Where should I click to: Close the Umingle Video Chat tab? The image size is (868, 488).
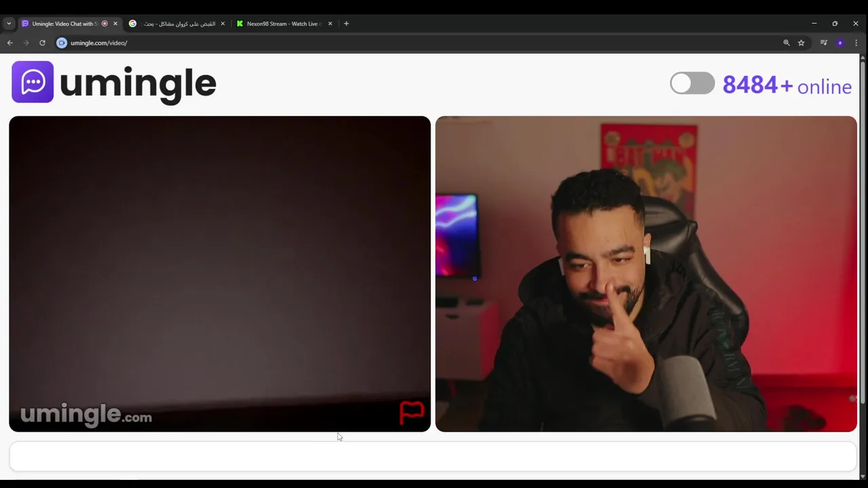click(x=115, y=24)
